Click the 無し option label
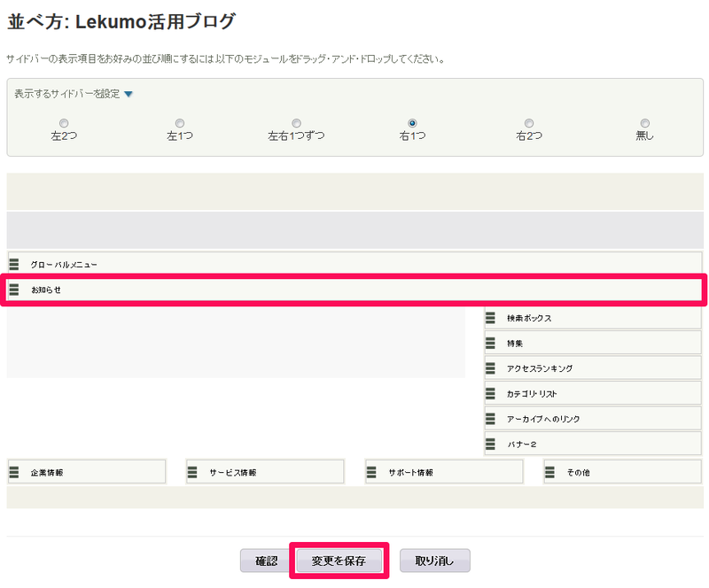 pos(645,135)
